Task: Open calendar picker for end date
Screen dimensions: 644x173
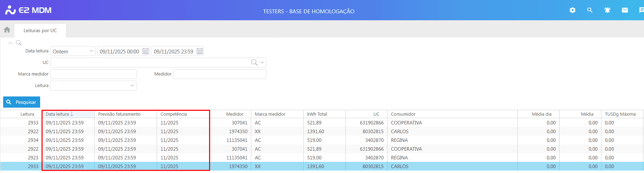Action: click(200, 51)
